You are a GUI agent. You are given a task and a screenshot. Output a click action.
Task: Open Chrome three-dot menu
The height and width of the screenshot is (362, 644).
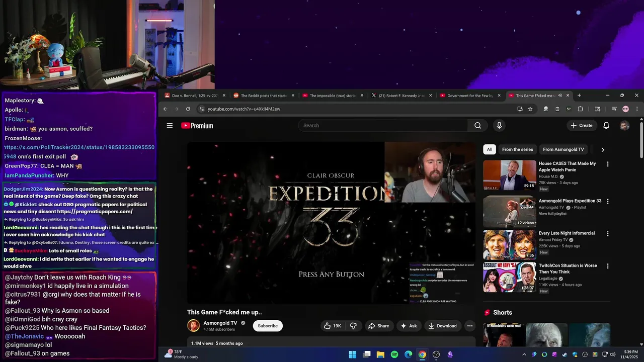click(637, 109)
